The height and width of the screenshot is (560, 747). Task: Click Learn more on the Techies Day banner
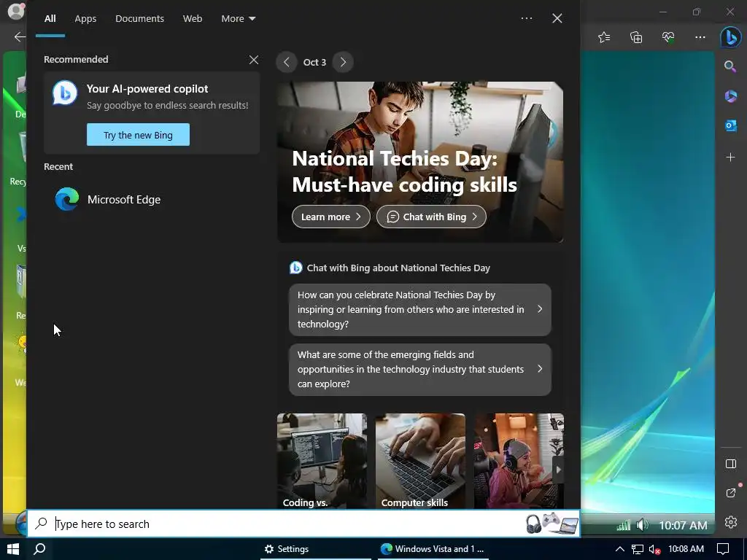click(331, 217)
